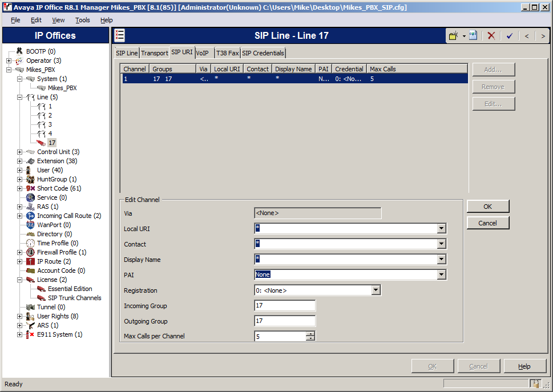Increase Max Calls per Channel spinner

(x=310, y=334)
